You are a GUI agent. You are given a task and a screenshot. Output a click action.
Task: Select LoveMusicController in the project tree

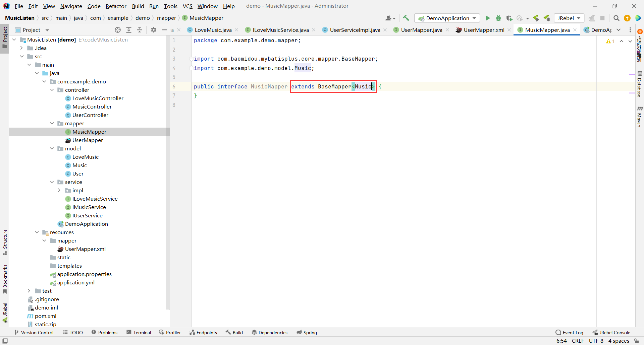pos(98,98)
